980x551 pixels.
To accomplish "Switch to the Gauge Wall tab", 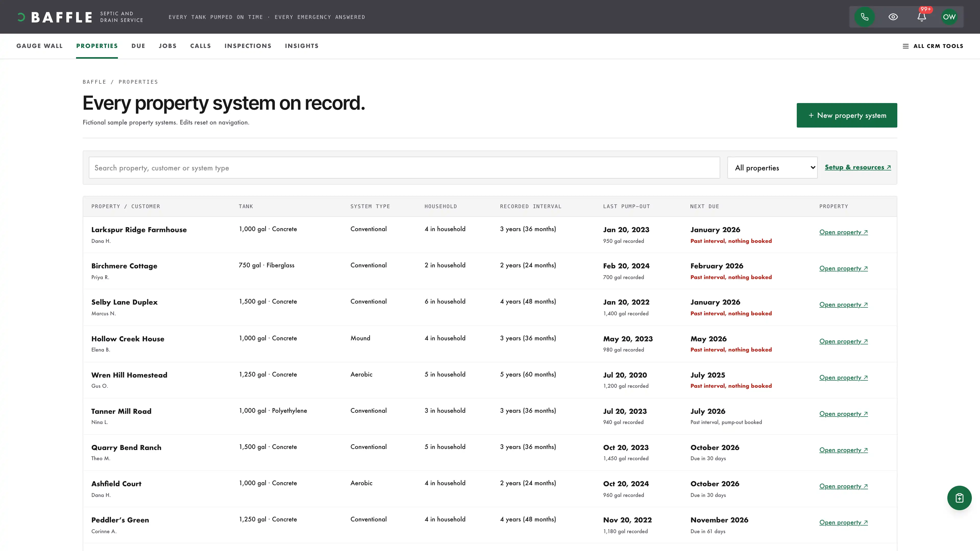I will pos(39,46).
